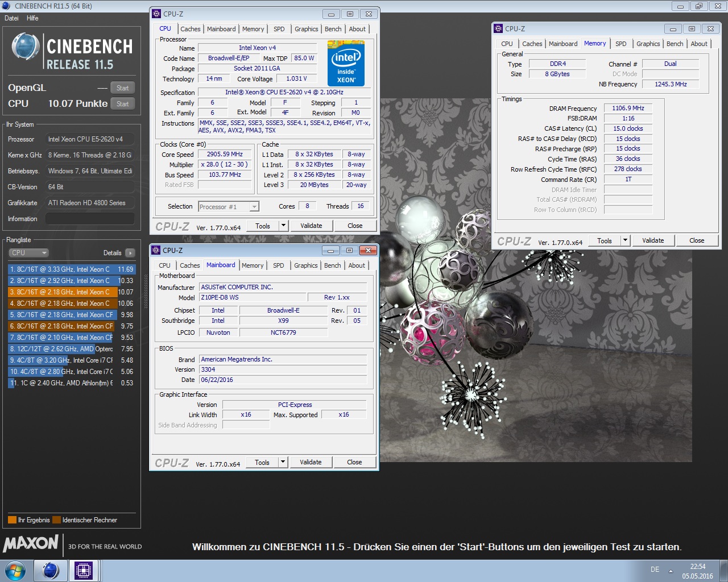Image resolution: width=728 pixels, height=582 pixels.
Task: Click the Details arrow button in Rangliste
Action: pos(130,253)
